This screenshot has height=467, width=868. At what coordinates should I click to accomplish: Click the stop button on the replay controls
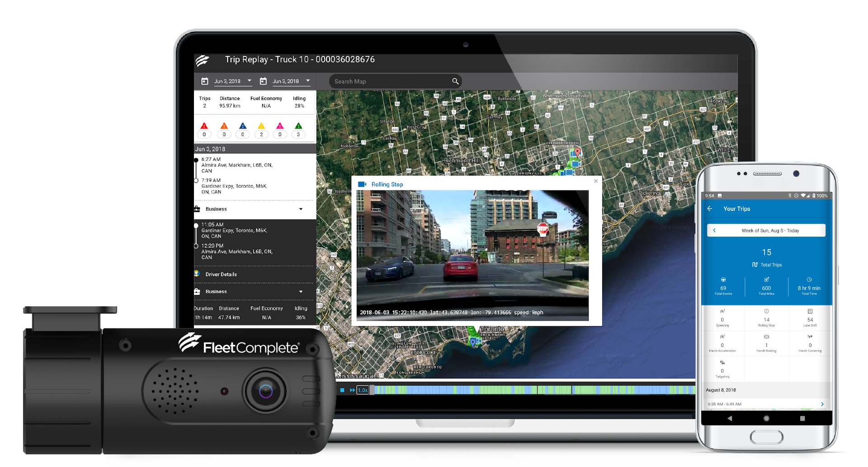(342, 390)
